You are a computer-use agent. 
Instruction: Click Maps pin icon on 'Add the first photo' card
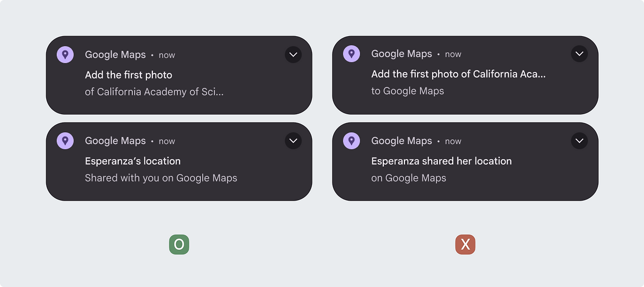(65, 55)
